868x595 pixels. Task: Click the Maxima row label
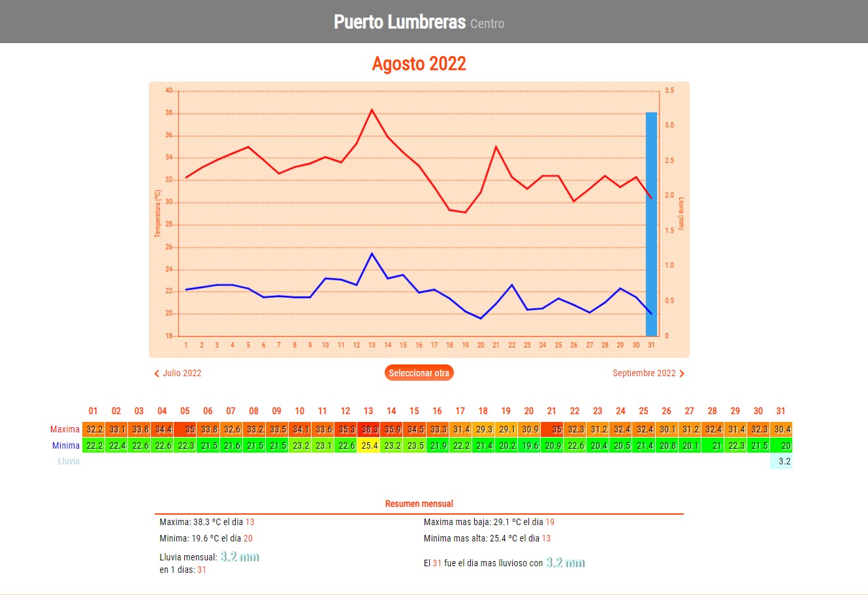coord(65,429)
